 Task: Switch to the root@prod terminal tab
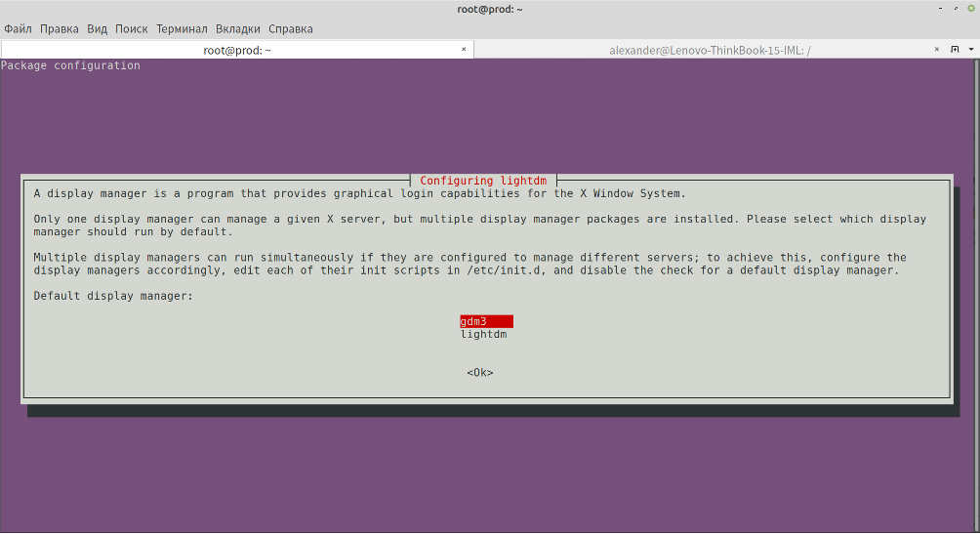tap(237, 50)
